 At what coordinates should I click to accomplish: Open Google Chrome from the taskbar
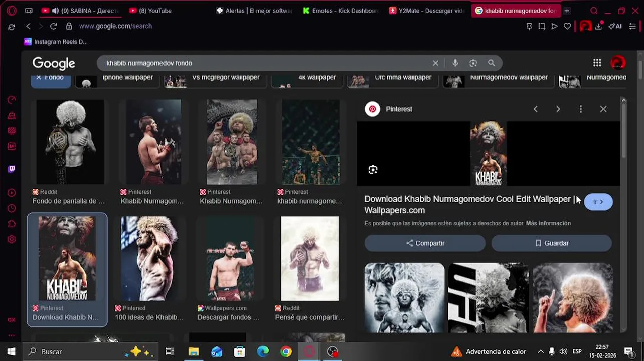pyautogui.click(x=286, y=352)
